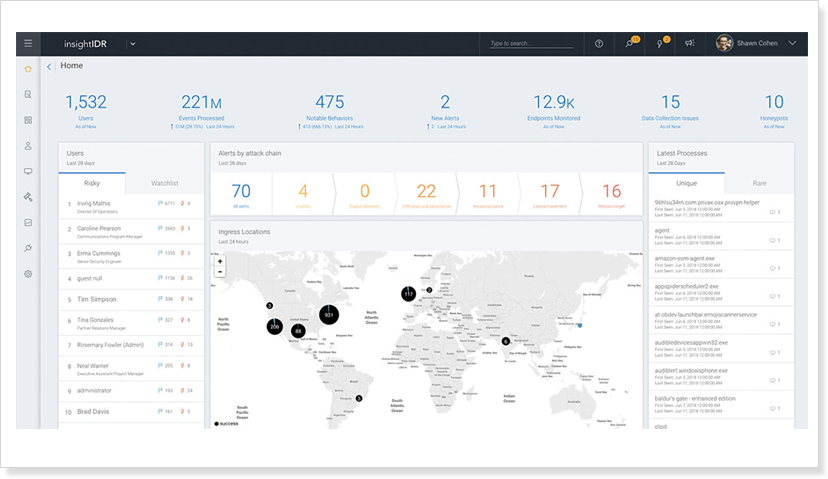Expand the insightIDR product dropdown
Viewport: 828px width, 479px height.
point(133,44)
